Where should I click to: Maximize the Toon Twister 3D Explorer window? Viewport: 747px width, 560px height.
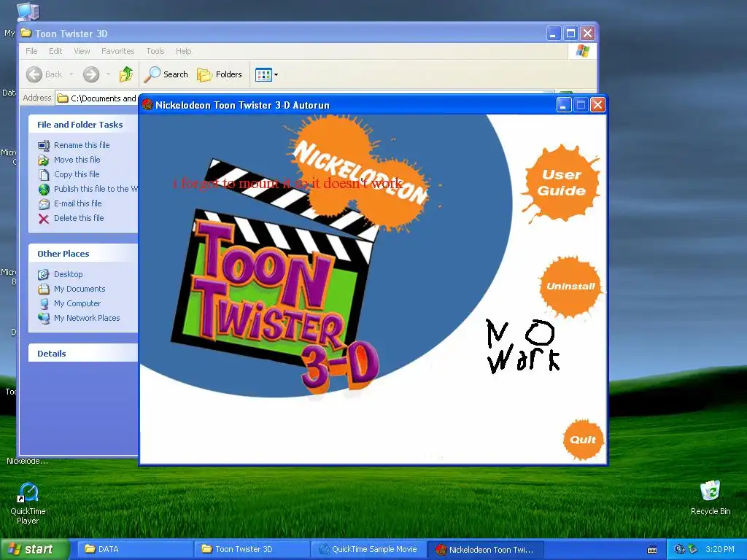(x=570, y=34)
